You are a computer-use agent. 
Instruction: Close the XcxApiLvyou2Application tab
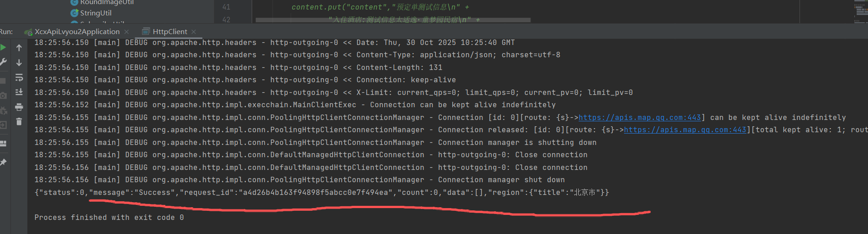click(127, 32)
